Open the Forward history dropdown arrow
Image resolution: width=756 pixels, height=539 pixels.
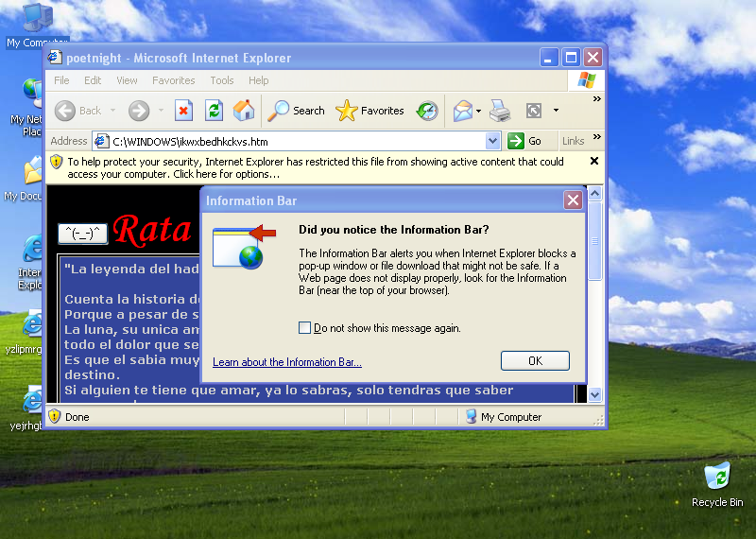[x=161, y=111]
